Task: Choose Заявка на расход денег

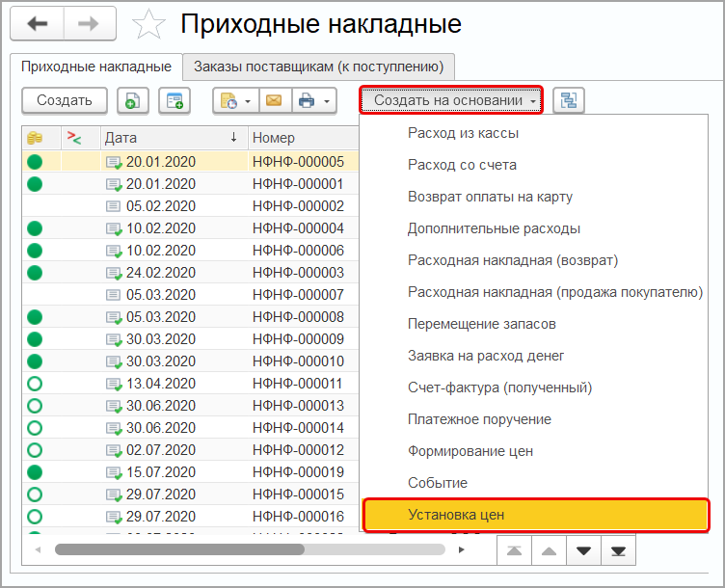Action: tap(486, 356)
